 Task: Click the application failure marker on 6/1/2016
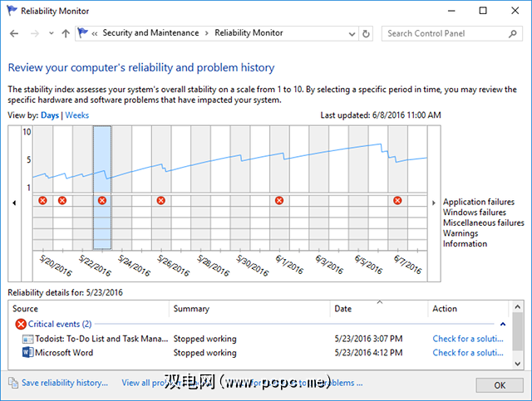[279, 201]
